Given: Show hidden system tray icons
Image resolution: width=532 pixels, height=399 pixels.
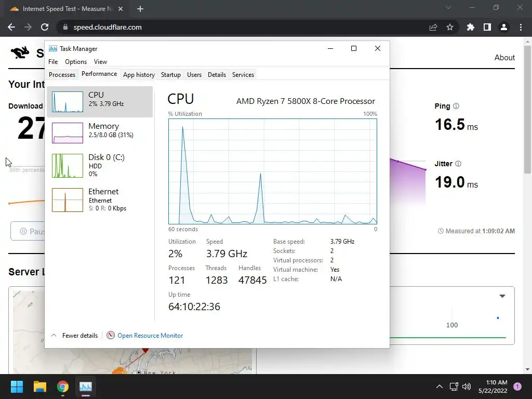Looking at the screenshot, I should pyautogui.click(x=440, y=387).
